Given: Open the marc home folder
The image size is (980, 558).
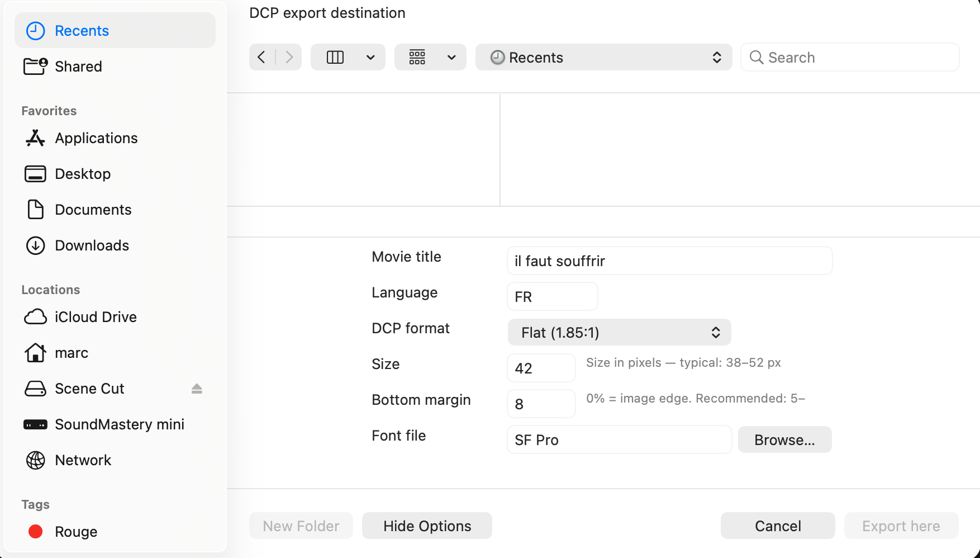Looking at the screenshot, I should tap(72, 353).
